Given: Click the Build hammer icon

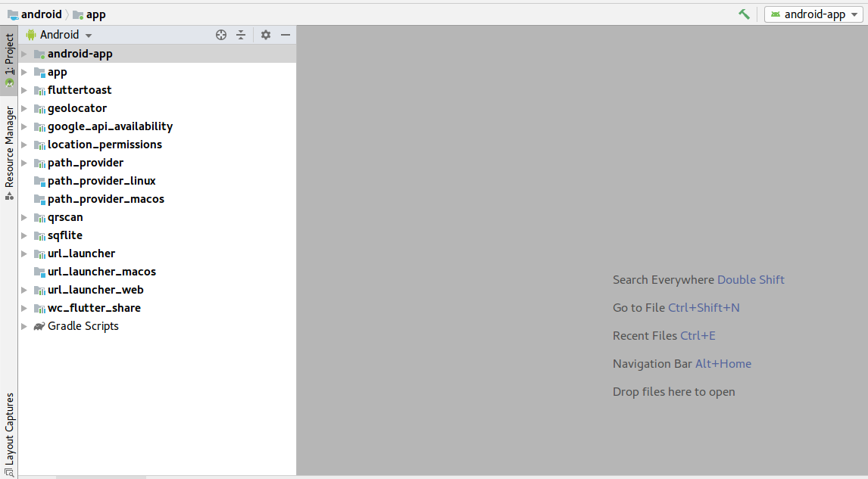Looking at the screenshot, I should tap(744, 14).
